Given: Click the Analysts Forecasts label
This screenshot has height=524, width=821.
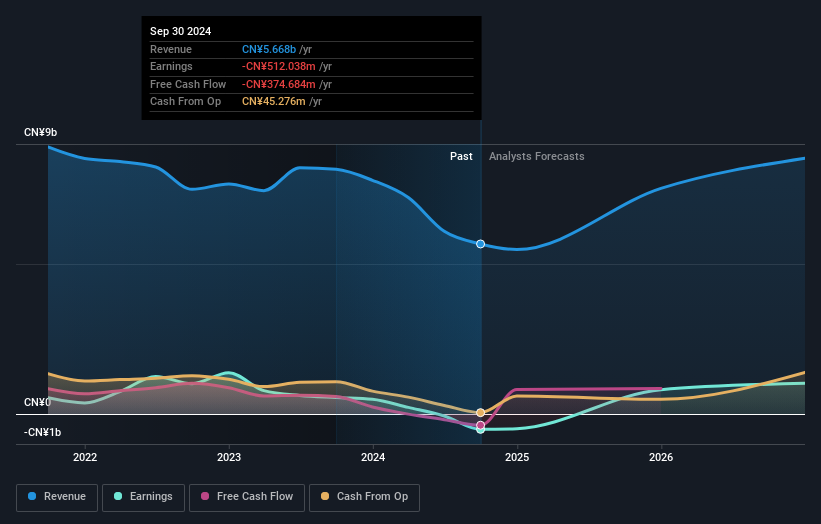Looking at the screenshot, I should click(x=537, y=157).
